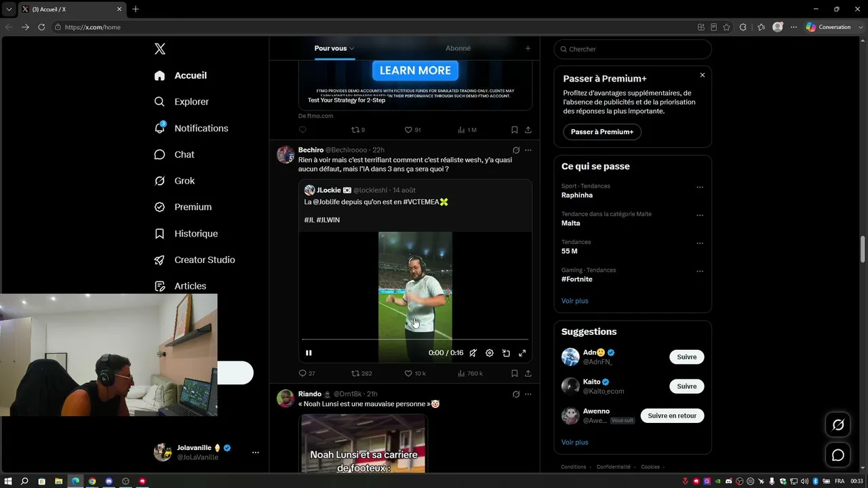The width and height of the screenshot is (868, 488).
Task: Follow Kaito from Suggestions
Action: (x=686, y=386)
